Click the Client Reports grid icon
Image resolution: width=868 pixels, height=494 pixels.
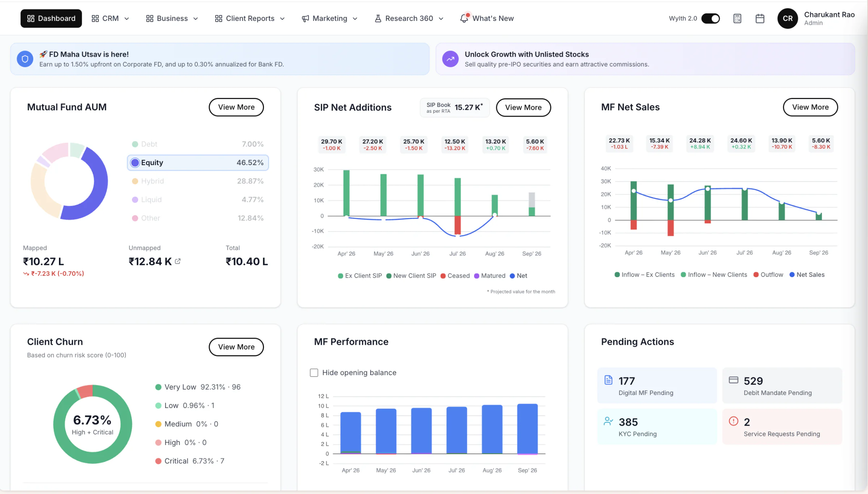218,18
